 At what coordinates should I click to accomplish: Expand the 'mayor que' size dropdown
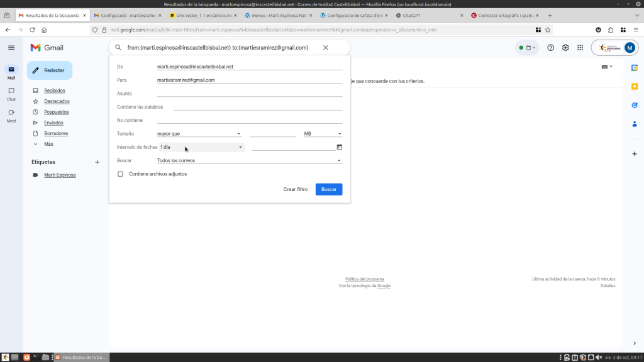tap(199, 134)
